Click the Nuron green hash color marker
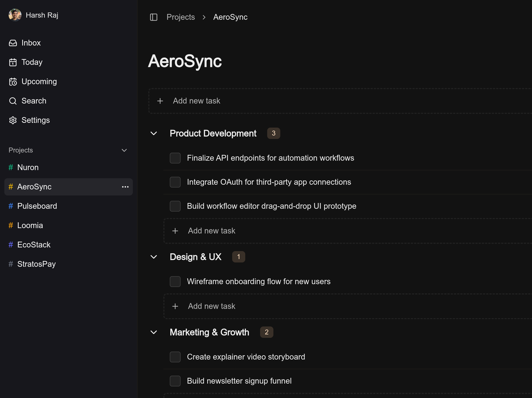Viewport: 532px width, 398px height. [x=11, y=167]
